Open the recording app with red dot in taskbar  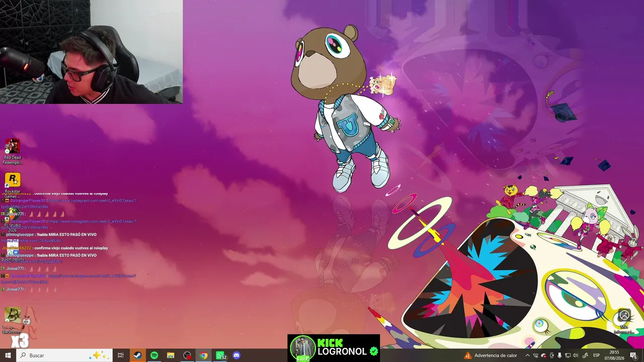pyautogui.click(x=187, y=355)
